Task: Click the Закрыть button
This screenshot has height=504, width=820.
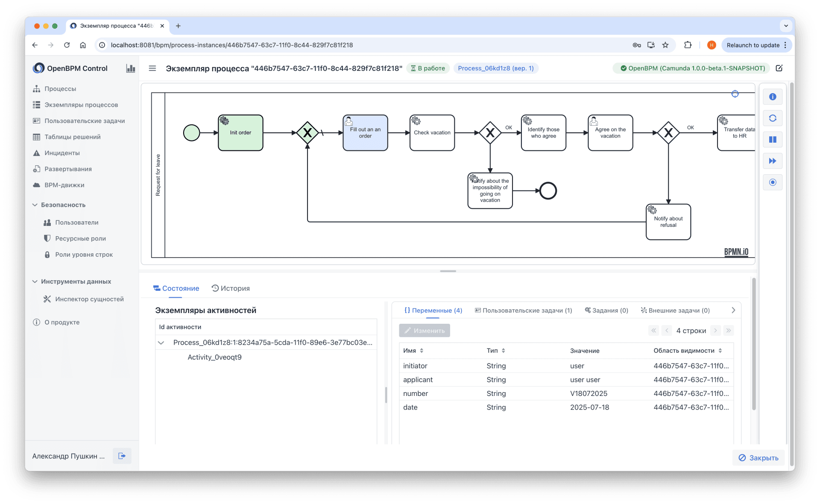Action: click(x=758, y=458)
